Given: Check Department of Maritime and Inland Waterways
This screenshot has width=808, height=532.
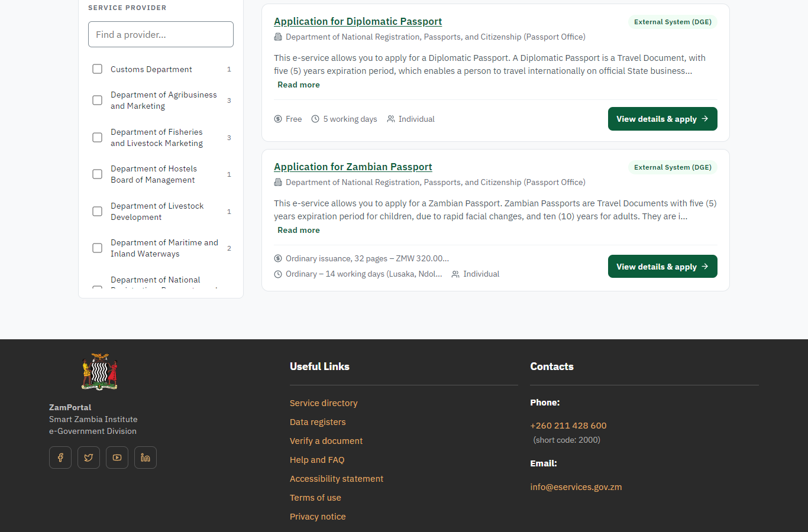Looking at the screenshot, I should [98, 248].
